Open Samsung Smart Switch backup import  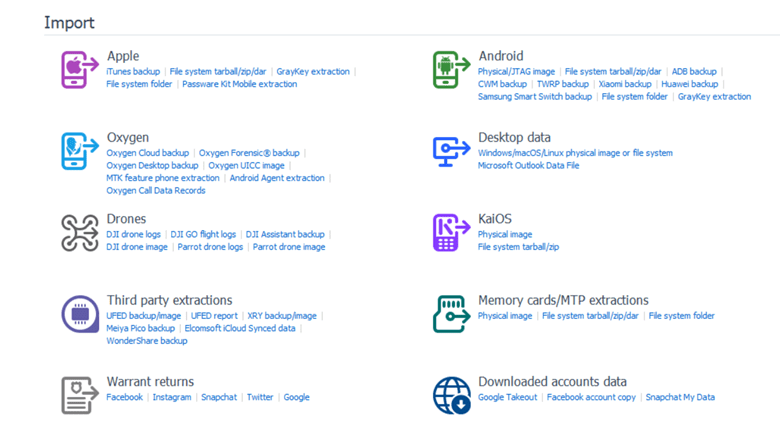tap(535, 97)
